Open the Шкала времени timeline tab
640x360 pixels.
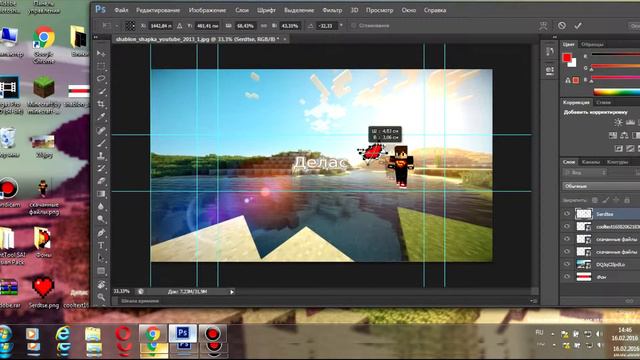tap(140, 301)
